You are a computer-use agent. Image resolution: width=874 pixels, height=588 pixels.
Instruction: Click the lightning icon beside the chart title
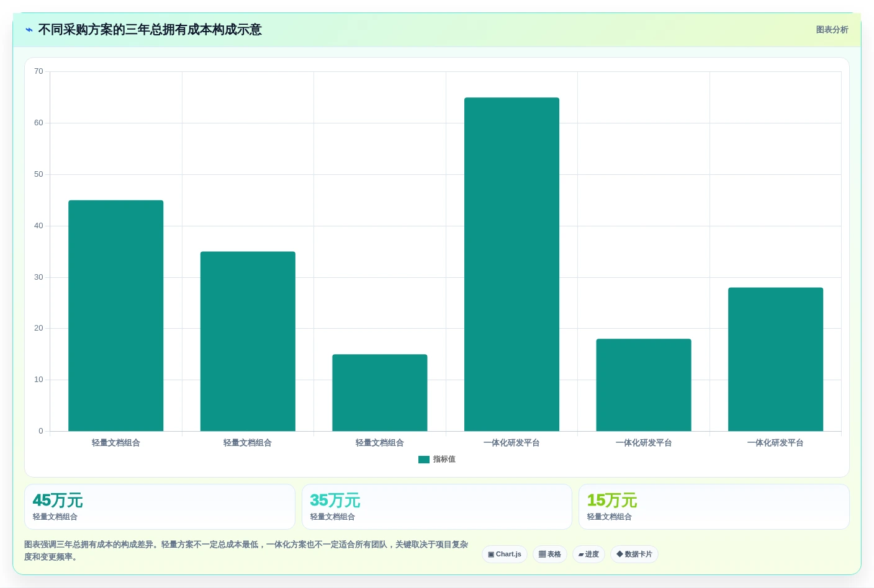click(x=29, y=30)
